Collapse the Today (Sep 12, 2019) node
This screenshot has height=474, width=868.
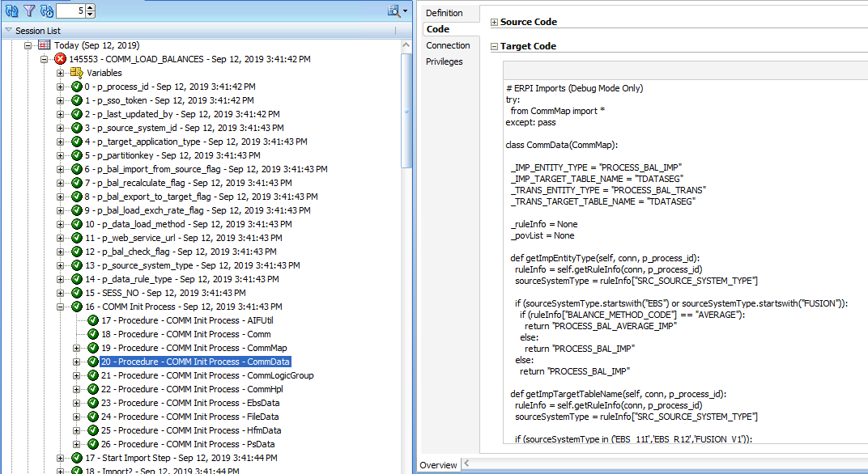click(x=28, y=45)
